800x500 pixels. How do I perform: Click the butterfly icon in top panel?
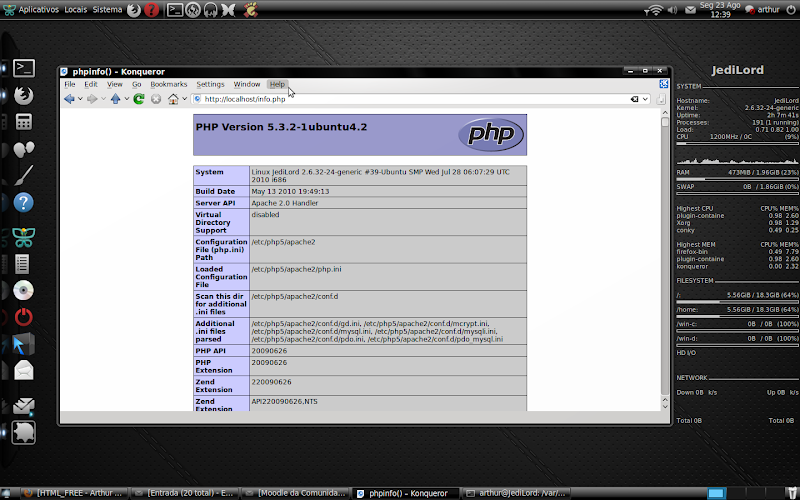pos(228,10)
